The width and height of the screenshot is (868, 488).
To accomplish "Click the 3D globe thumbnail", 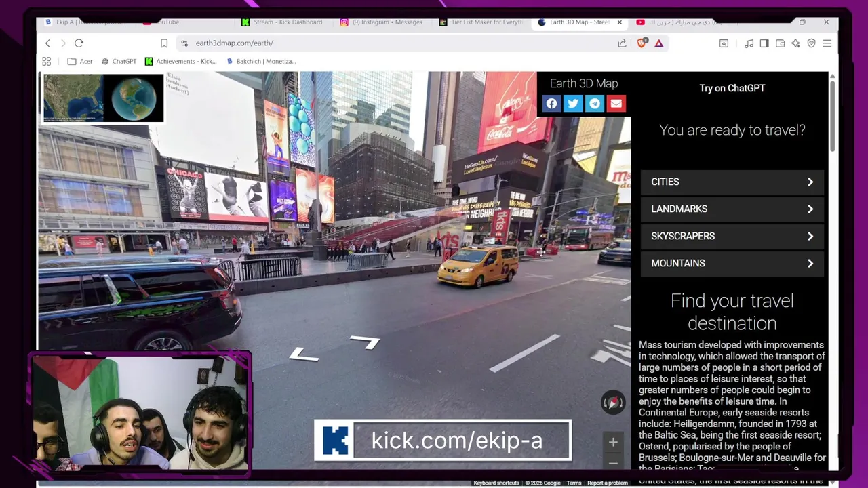I will (134, 98).
